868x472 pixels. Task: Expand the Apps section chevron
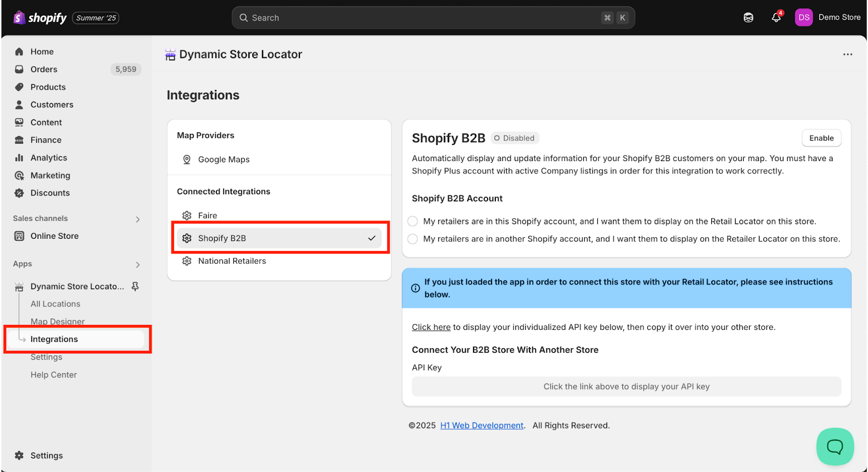(138, 265)
